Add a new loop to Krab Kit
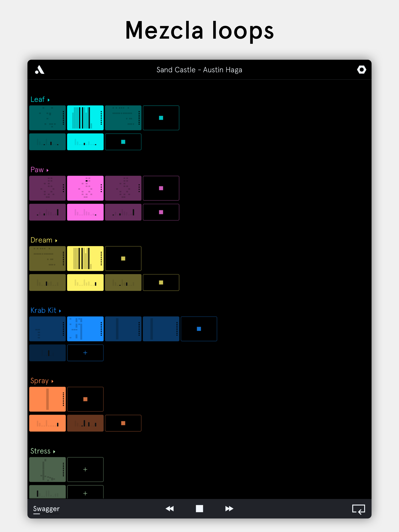This screenshot has height=532, width=399. pyautogui.click(x=85, y=353)
